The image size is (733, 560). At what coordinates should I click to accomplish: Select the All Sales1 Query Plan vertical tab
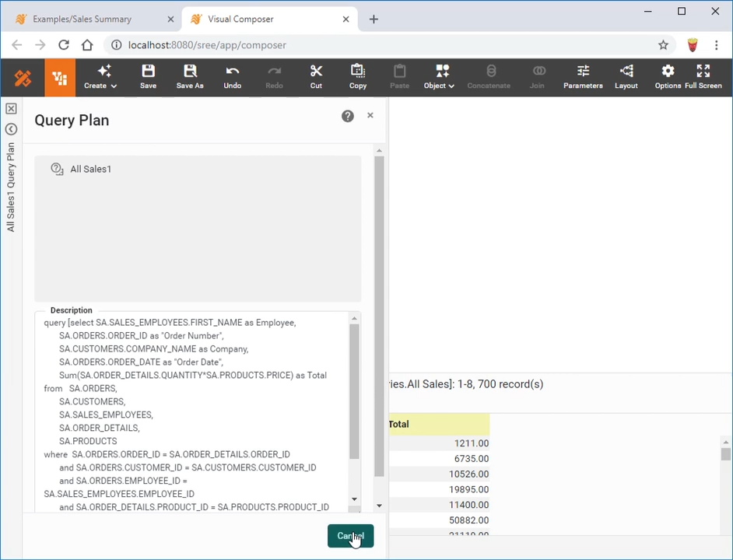point(11,187)
